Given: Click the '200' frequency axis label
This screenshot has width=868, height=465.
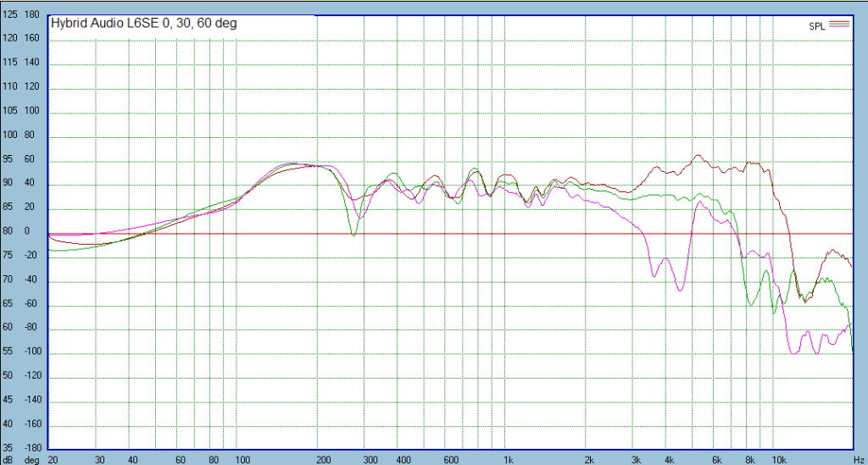Looking at the screenshot, I should (323, 460).
